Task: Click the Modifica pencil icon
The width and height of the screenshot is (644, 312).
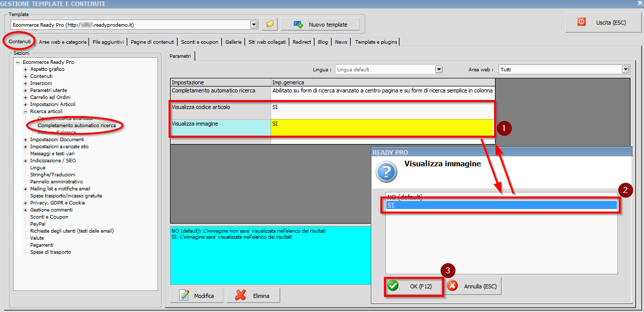Action: [x=184, y=295]
